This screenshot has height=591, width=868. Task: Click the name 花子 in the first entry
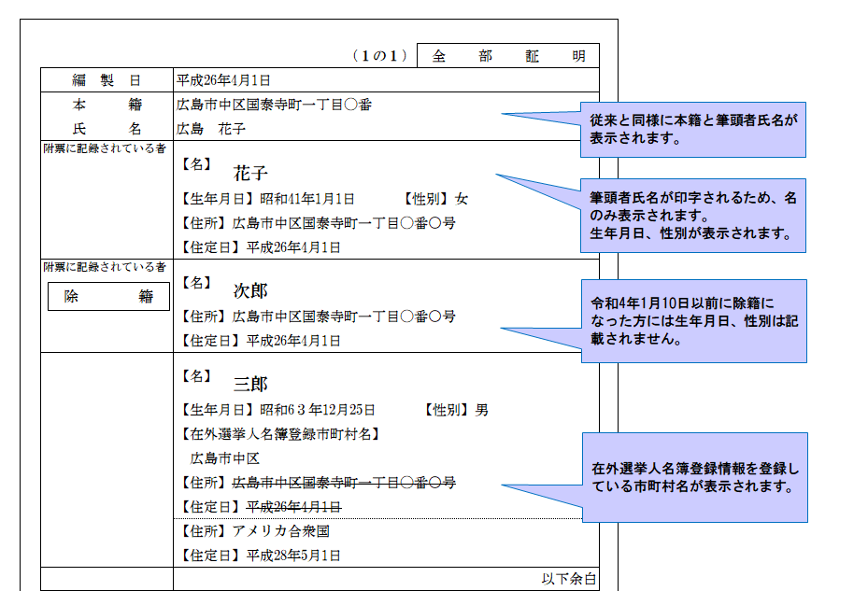(x=250, y=174)
